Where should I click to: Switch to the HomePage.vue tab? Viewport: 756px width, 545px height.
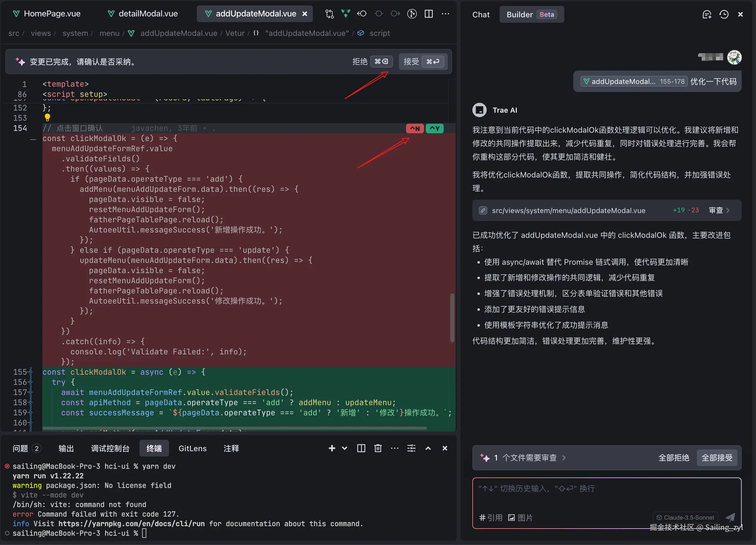coord(52,14)
